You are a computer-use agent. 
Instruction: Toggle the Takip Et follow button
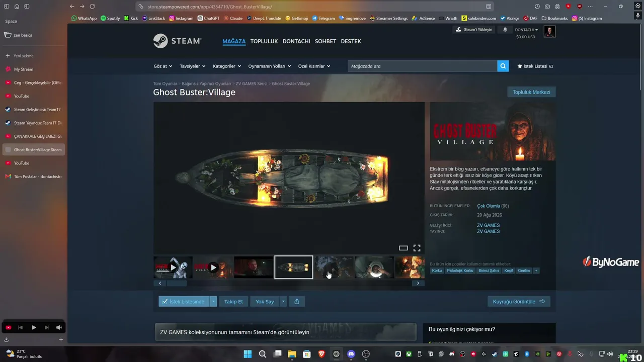click(233, 301)
